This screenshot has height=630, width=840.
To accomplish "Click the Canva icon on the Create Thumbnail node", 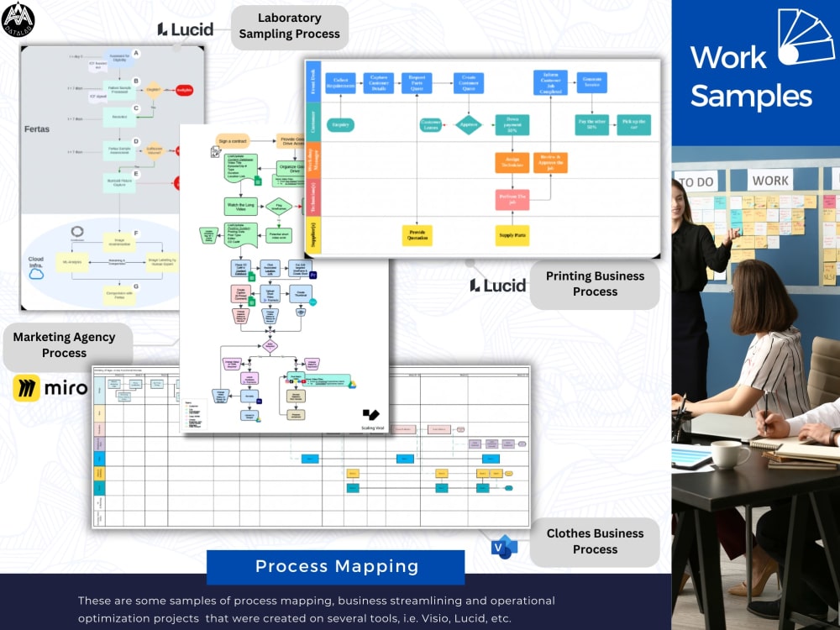I will 312,302.
